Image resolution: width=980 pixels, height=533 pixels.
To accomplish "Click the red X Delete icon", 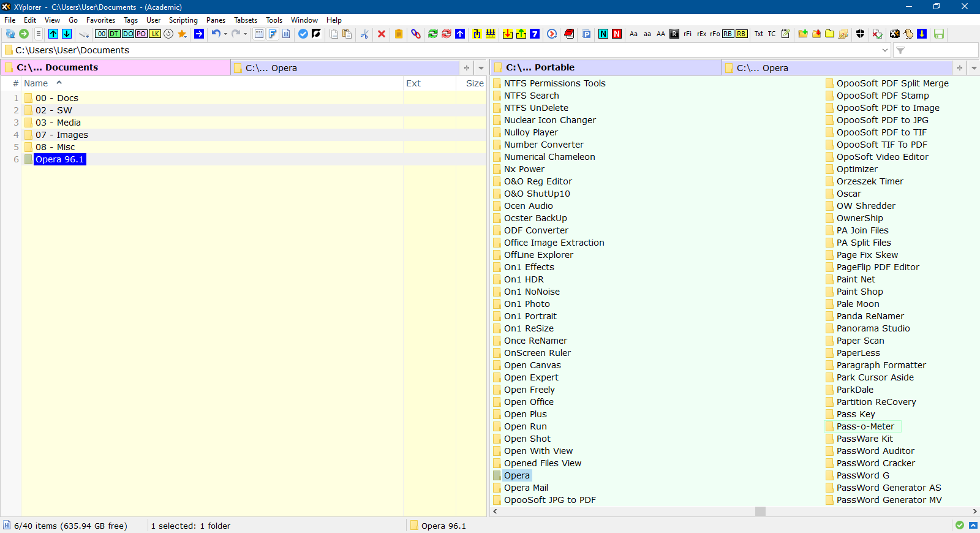I will click(x=382, y=34).
